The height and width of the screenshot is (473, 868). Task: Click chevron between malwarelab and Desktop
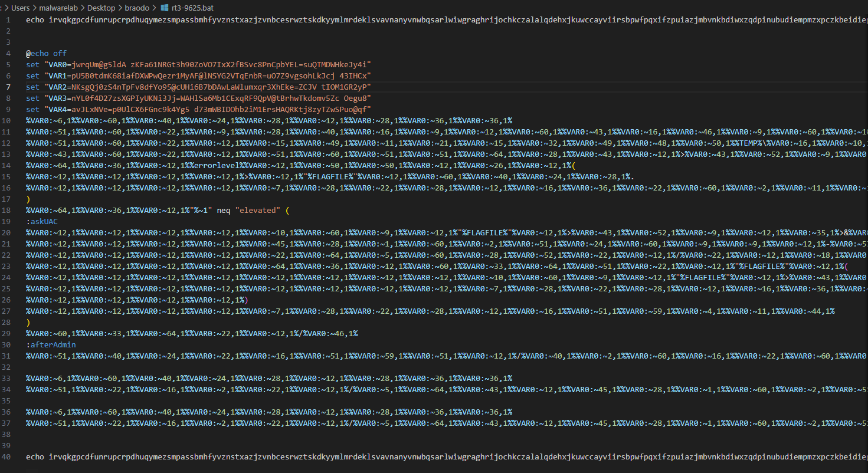click(x=82, y=8)
